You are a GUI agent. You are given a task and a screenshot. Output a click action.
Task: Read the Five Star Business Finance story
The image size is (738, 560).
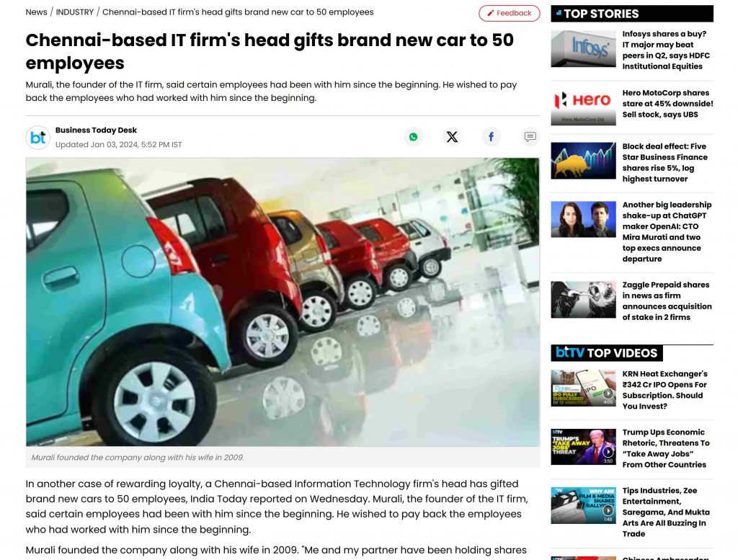click(x=664, y=162)
